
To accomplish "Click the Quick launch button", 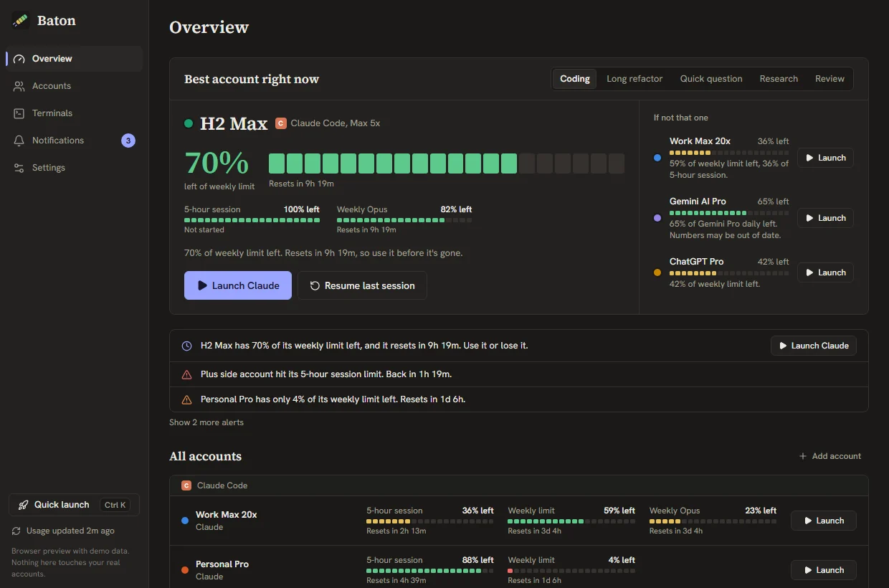I will 75,505.
